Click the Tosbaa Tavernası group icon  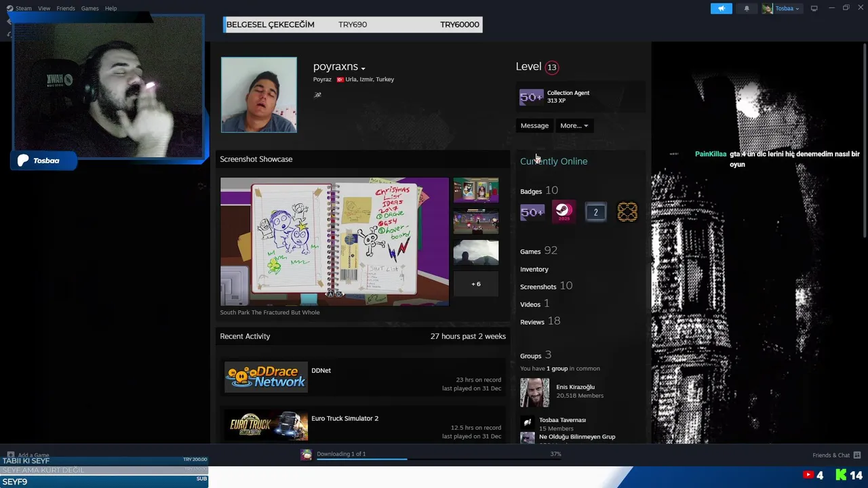[x=527, y=422]
